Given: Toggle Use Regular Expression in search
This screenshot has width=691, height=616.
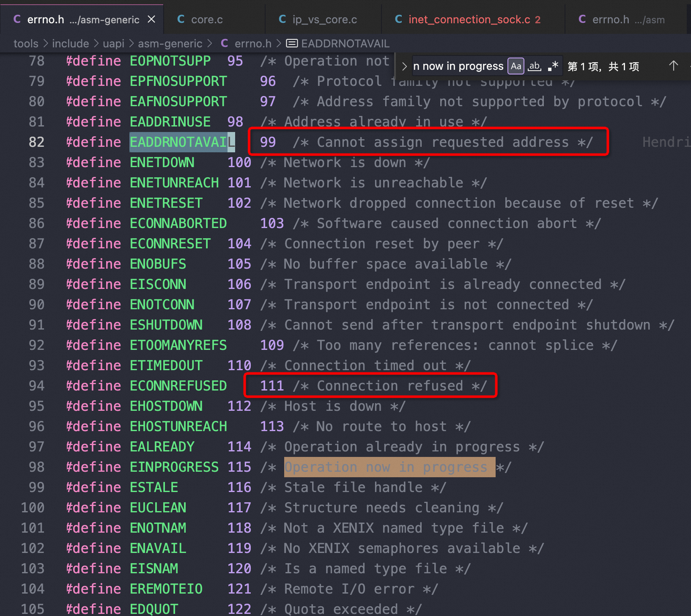Looking at the screenshot, I should tap(553, 66).
